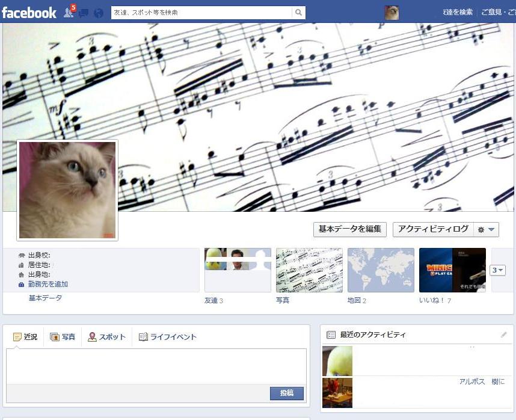Click the search field in top bar

pos(201,13)
